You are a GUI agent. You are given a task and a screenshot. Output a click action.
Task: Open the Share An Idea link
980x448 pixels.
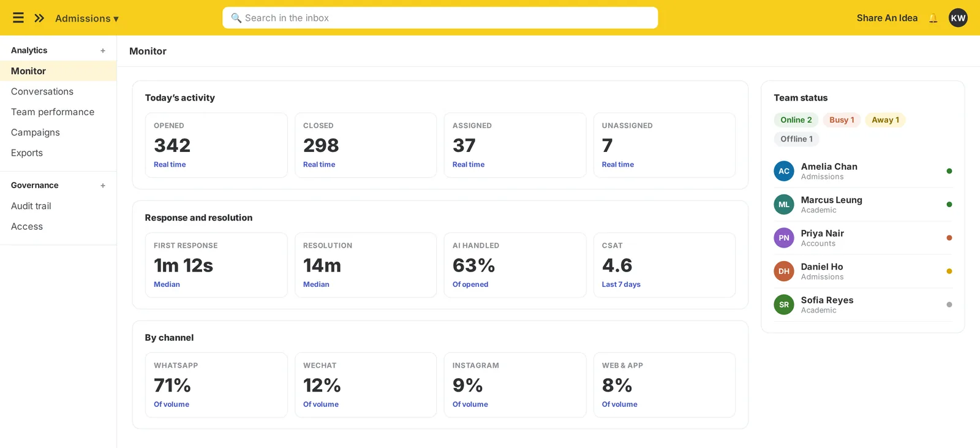[x=887, y=18]
